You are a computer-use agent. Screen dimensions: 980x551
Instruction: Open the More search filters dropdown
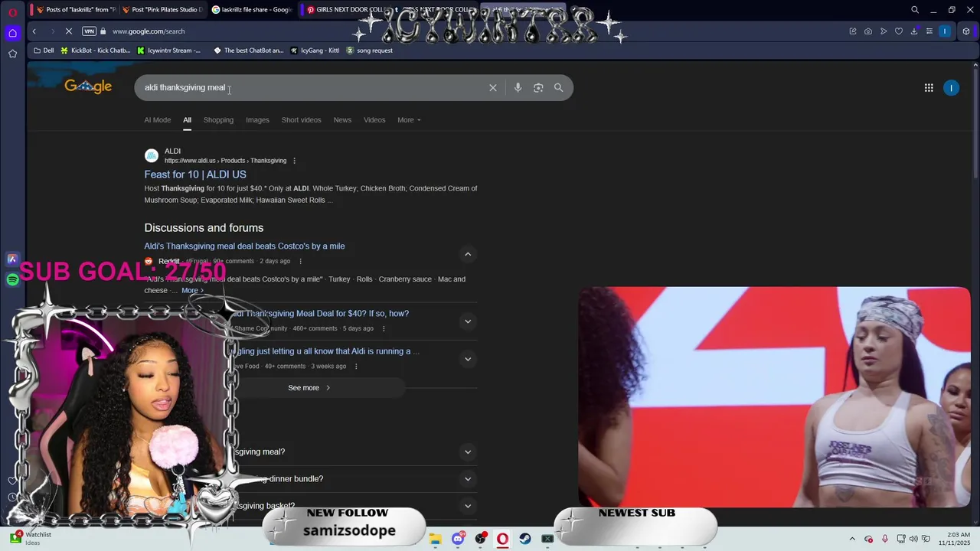[409, 120]
